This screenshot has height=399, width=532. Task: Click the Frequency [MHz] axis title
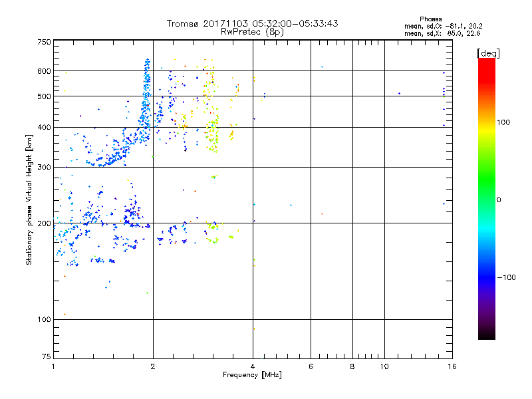coord(252,375)
